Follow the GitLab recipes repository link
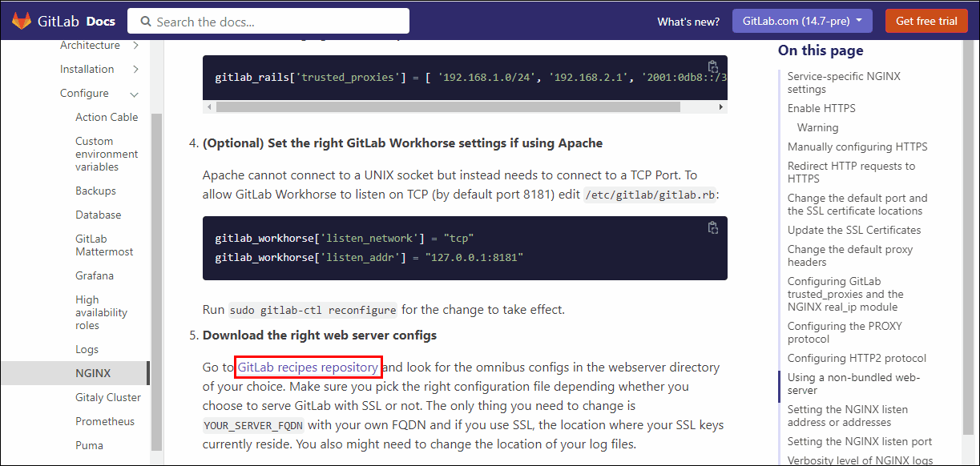The height and width of the screenshot is (466, 980). [x=308, y=367]
